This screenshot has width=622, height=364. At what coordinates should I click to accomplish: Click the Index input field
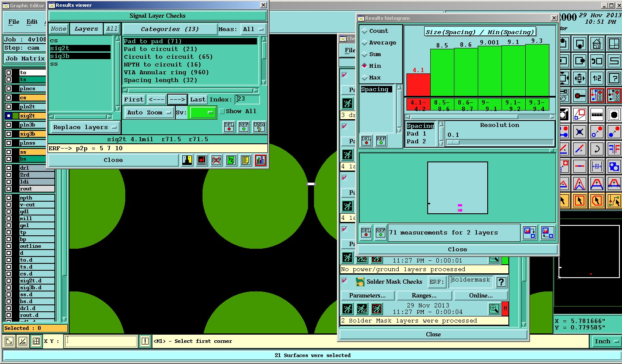tap(248, 99)
